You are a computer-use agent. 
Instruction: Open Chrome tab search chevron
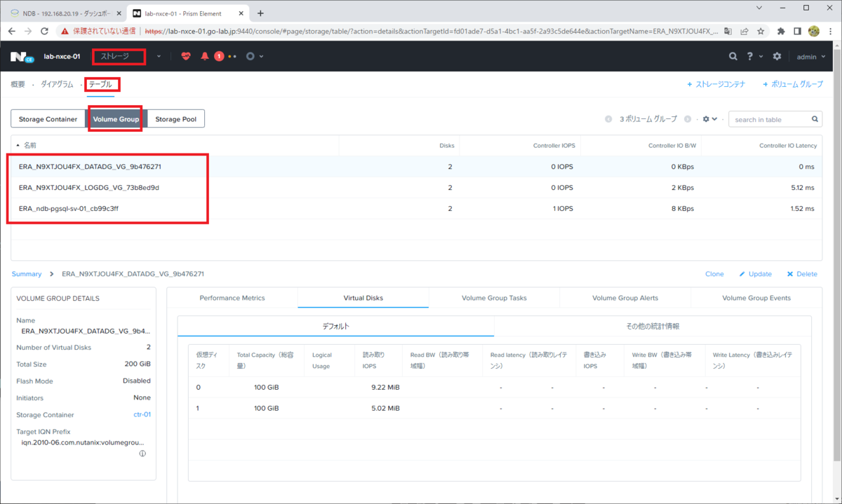760,8
